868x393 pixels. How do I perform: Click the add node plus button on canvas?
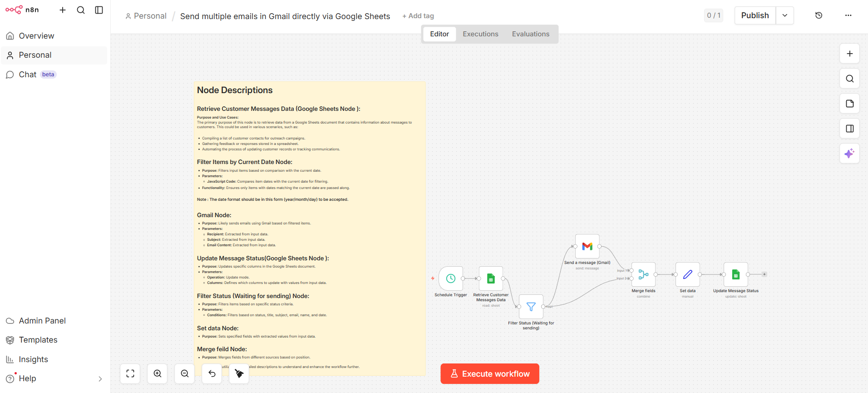tap(849, 54)
